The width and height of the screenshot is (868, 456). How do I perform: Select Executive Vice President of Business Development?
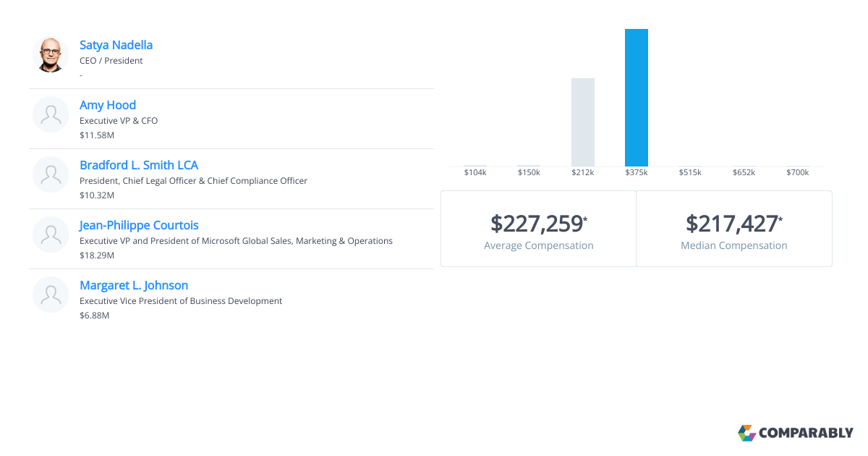click(181, 301)
